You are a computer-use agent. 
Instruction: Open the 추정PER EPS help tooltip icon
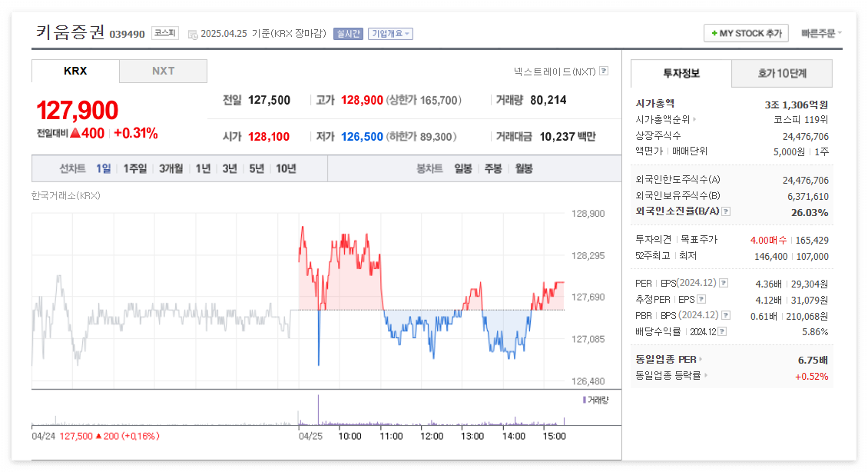(x=701, y=299)
